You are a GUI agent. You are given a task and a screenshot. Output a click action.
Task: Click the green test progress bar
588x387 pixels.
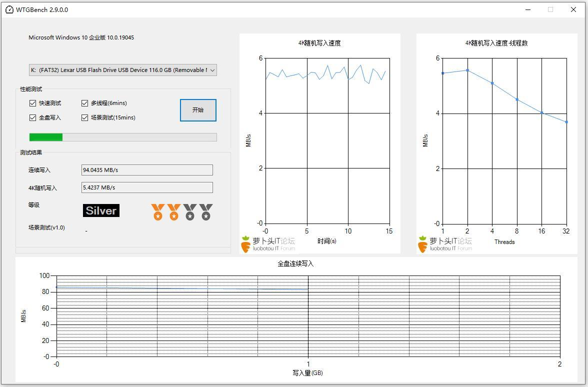coord(123,137)
